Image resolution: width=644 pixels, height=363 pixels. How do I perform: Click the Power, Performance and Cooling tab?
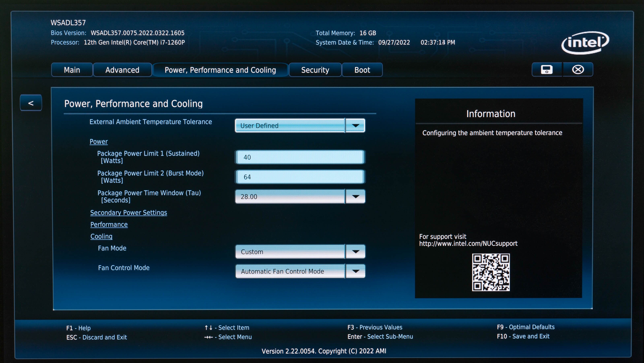220,70
